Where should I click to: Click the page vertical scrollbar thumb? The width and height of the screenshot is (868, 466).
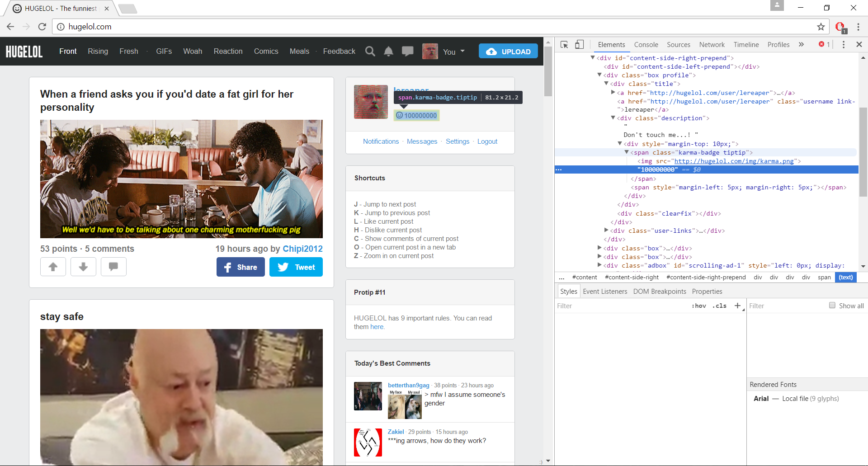548,71
